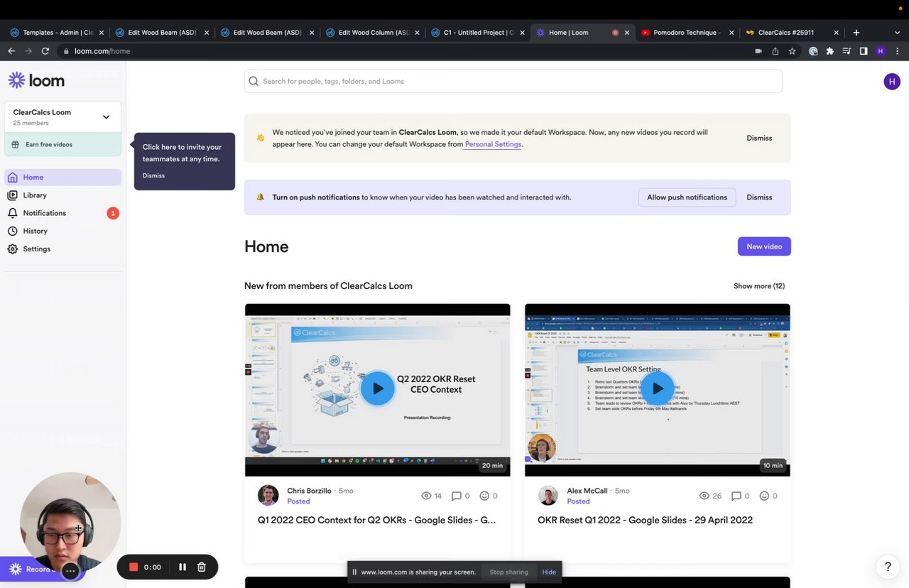The width and height of the screenshot is (909, 588).
Task: Click the Chris Borzillo author name
Action: 309,491
